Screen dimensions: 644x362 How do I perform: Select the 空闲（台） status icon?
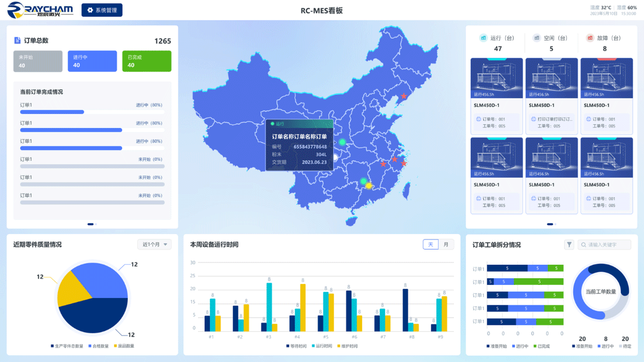537,38
